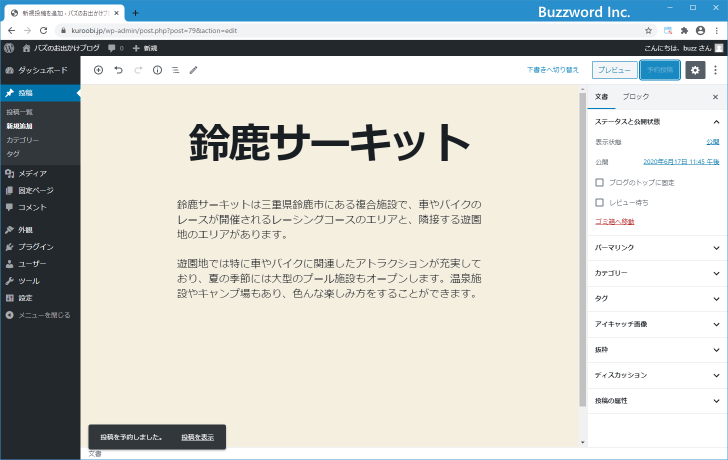Click the 鈴鹿サーキット post title
Viewport: 728px width, 460px height.
[x=329, y=142]
